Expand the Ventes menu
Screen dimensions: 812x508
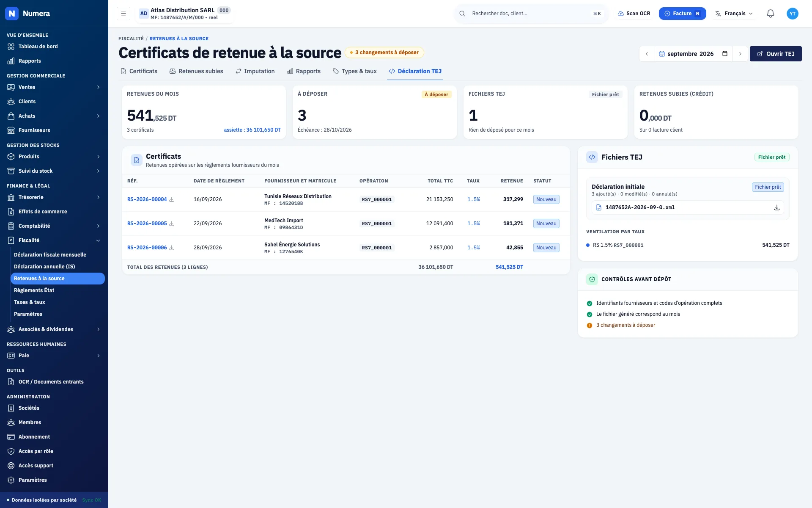click(x=54, y=87)
